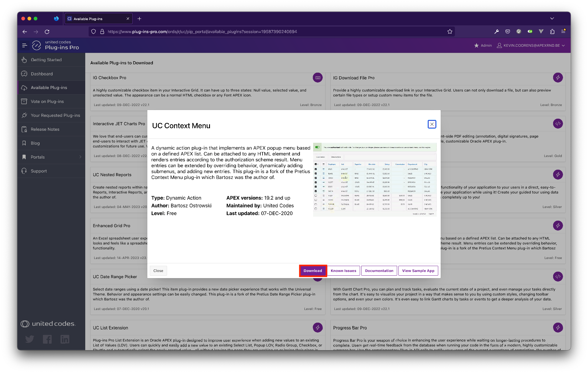
Task: Toggle the sidebar navigation hamburger icon
Action: tap(25, 45)
